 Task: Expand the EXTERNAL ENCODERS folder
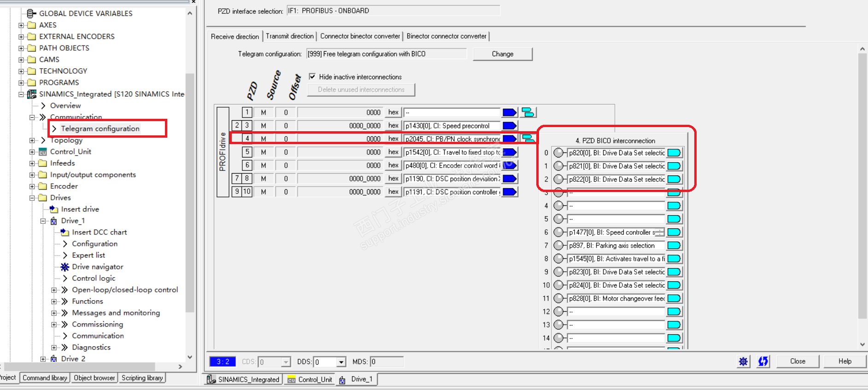21,37
